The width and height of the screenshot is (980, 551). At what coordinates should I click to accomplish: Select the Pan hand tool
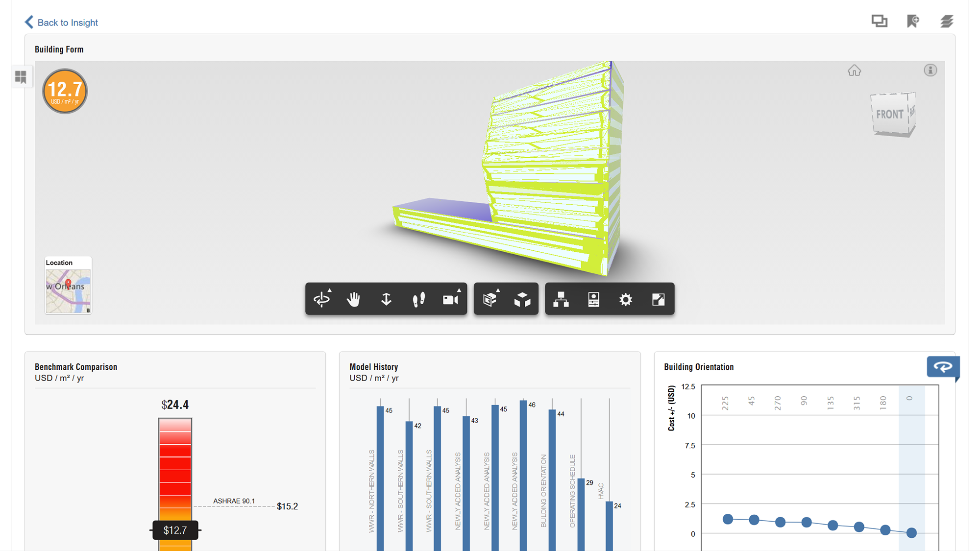(x=354, y=299)
